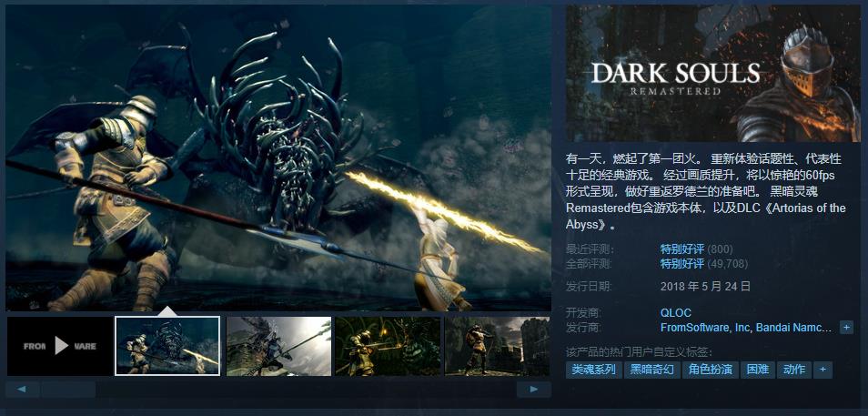Screen dimensions: 868x416
Task: Click the plus button to add tags
Action: pyautogui.click(x=823, y=370)
